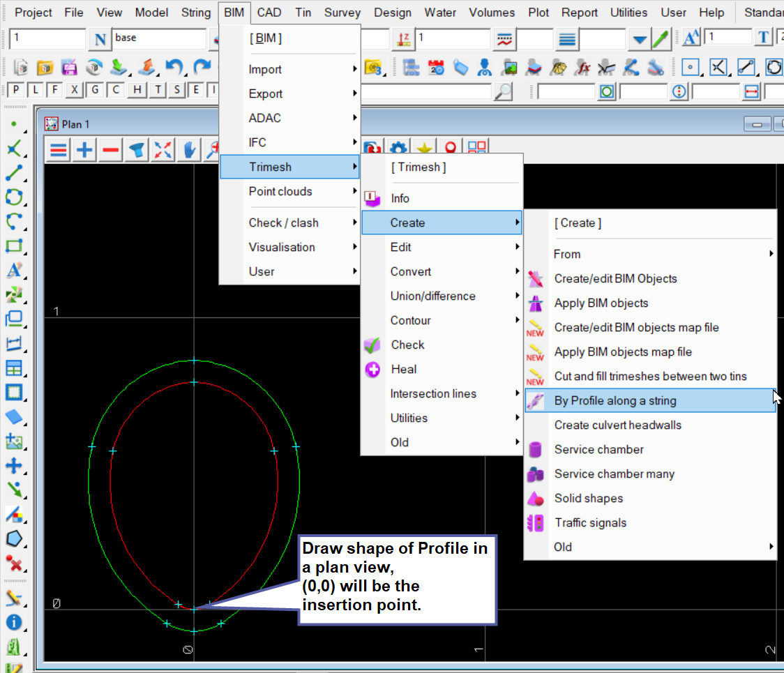
Task: Toggle the H snap button
Action: click(137, 90)
